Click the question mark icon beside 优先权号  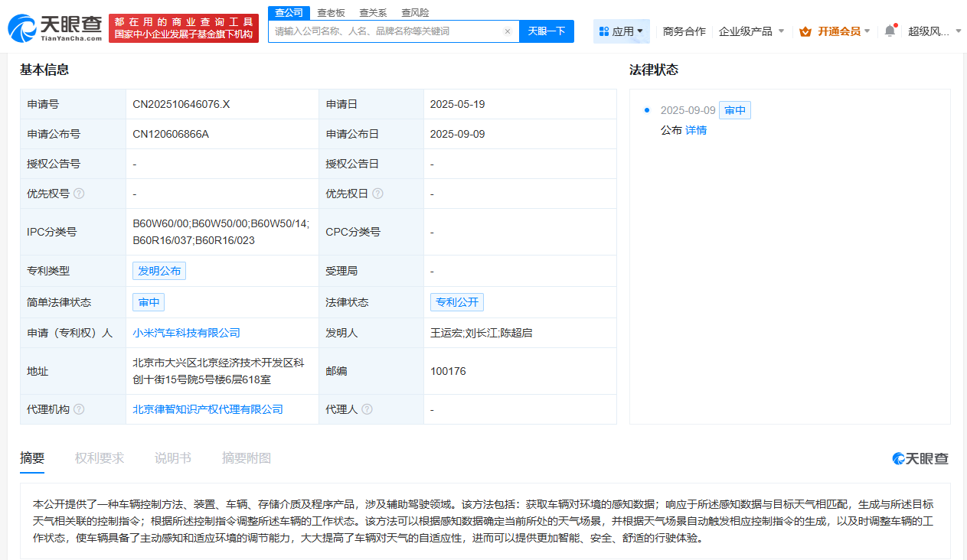tap(78, 194)
